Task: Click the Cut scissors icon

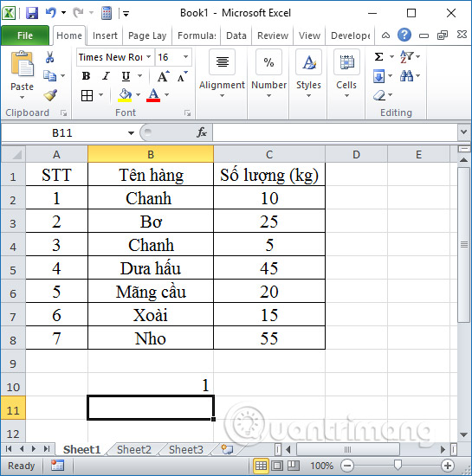Action: (x=50, y=57)
